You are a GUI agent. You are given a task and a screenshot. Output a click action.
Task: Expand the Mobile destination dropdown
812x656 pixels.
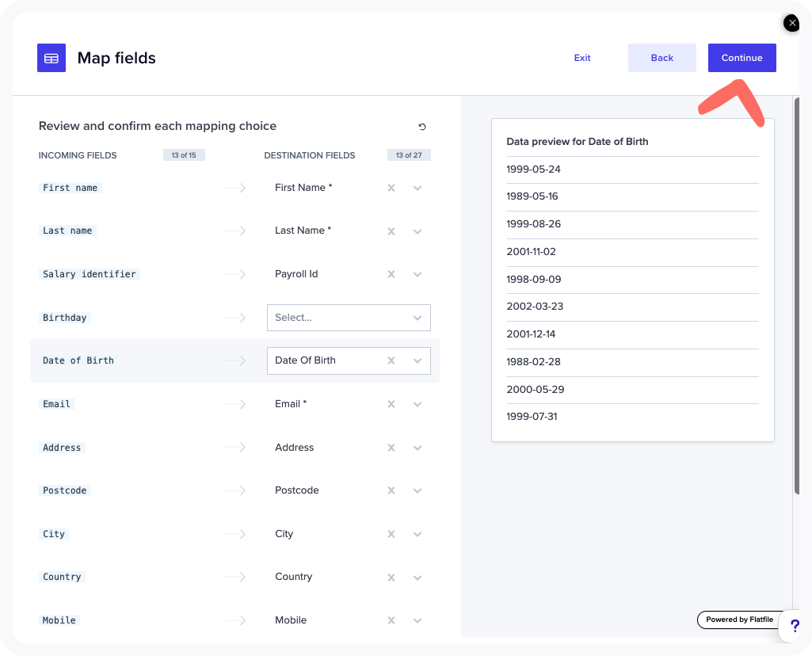(417, 620)
